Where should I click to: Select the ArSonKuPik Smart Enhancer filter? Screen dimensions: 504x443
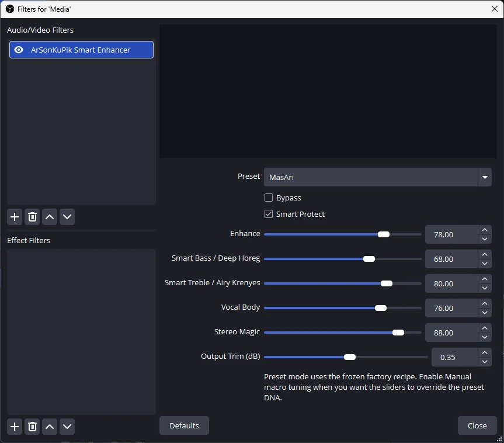[81, 50]
